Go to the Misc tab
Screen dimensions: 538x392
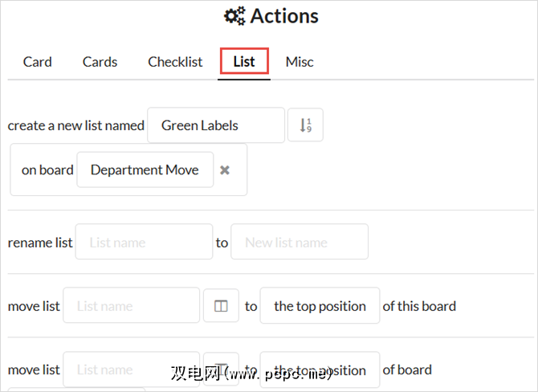tap(300, 62)
